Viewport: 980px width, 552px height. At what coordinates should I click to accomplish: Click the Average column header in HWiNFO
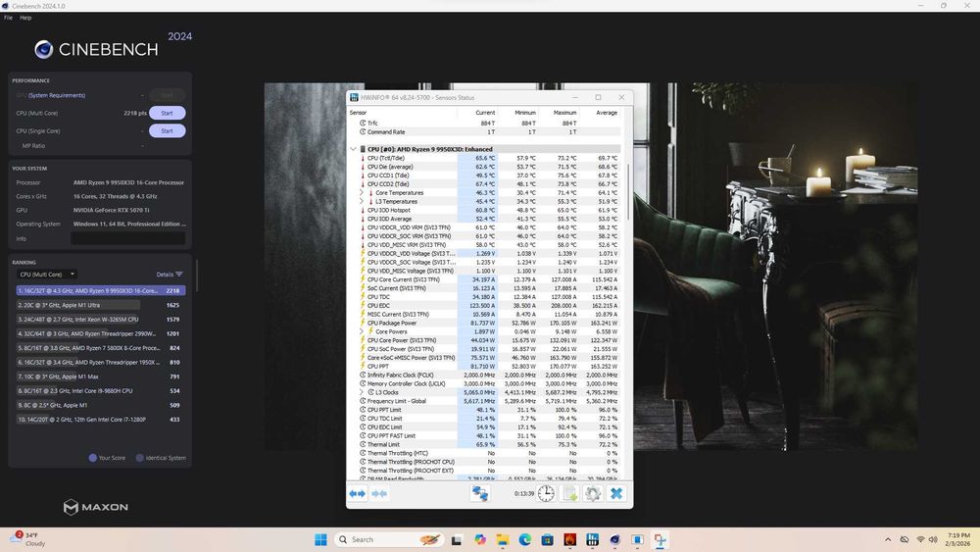607,113
